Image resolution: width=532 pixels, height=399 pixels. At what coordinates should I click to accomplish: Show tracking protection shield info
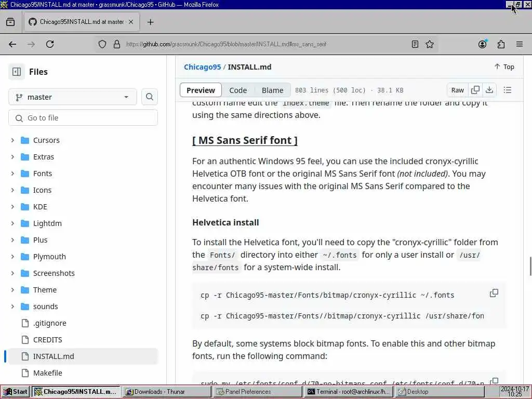pos(102,44)
